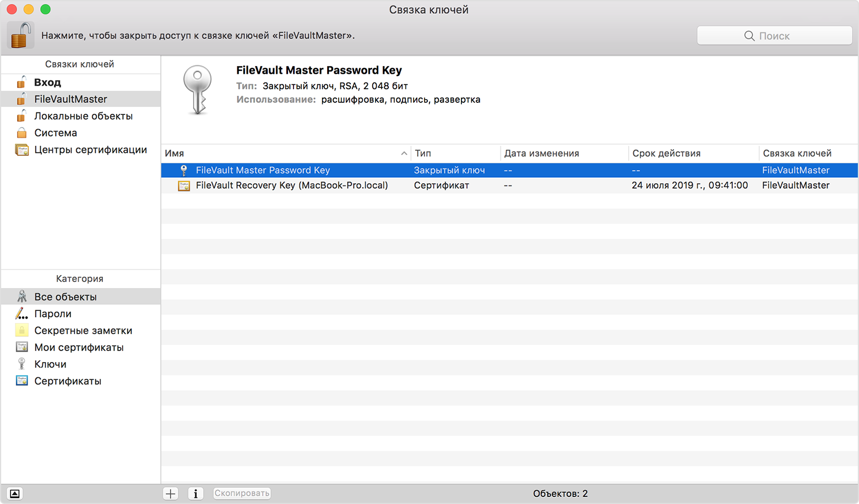Focus the Поиск search field

[774, 36]
